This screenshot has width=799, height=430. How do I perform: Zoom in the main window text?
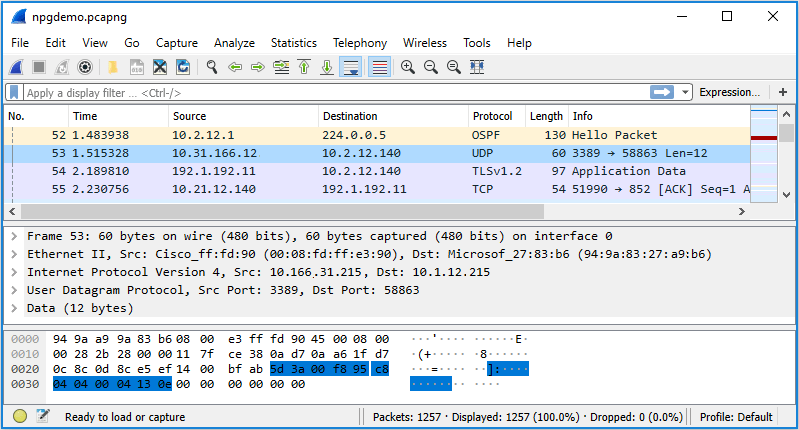point(408,67)
